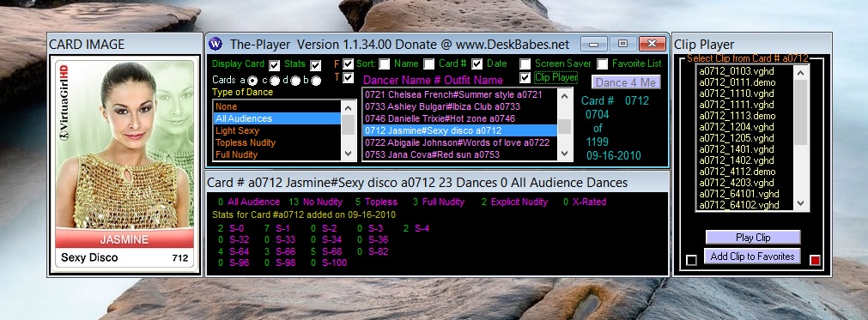Select clip a0712_64101.vghd
This screenshot has height=320, width=868.
pos(745,194)
